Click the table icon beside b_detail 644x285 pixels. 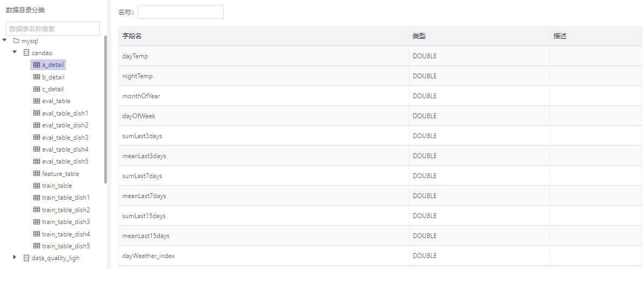click(x=36, y=77)
